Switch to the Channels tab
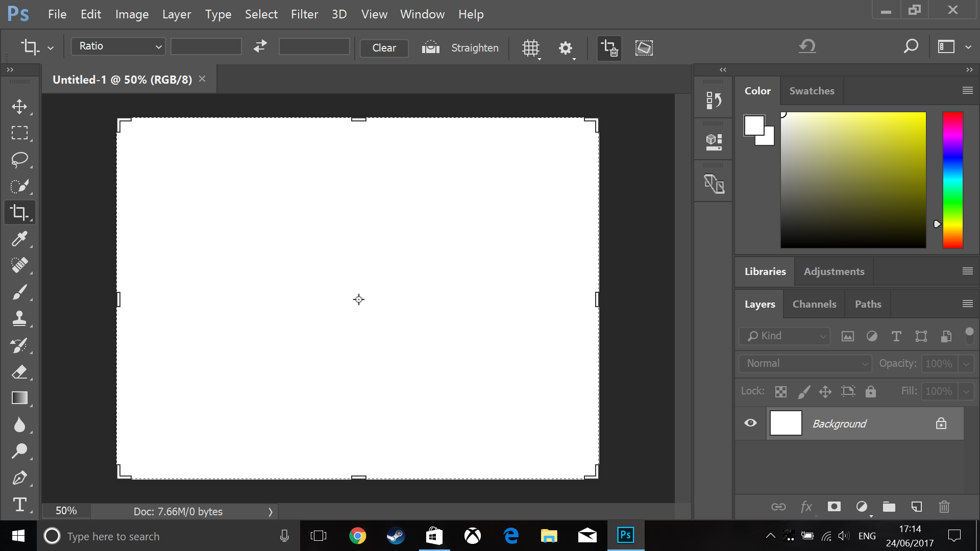The height and width of the screenshot is (551, 980). 815,304
